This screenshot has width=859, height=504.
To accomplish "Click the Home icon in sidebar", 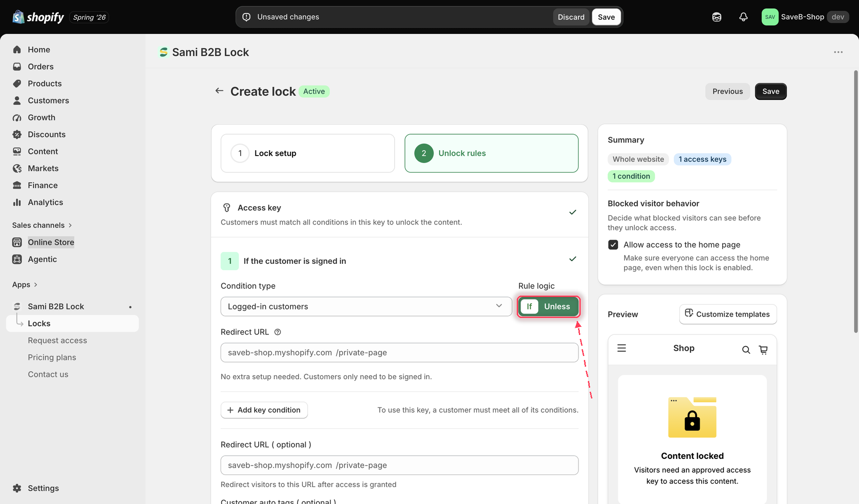I will (17, 50).
